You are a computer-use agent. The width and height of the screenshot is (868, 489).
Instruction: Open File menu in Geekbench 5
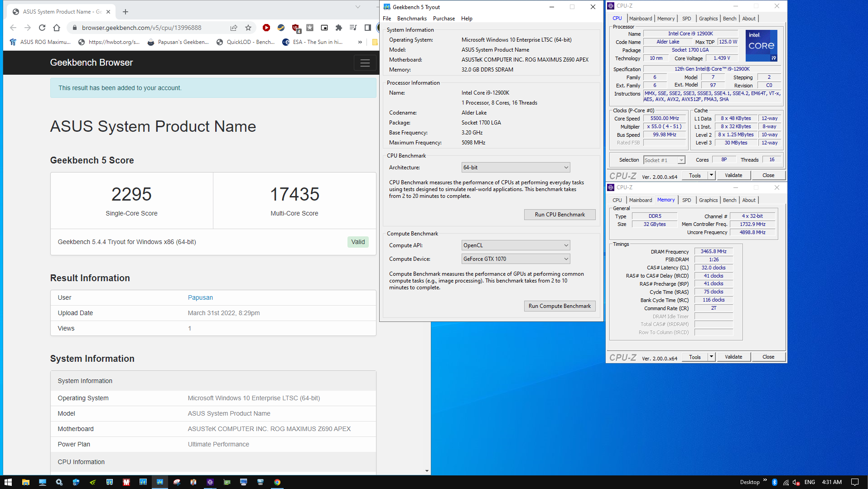387,19
